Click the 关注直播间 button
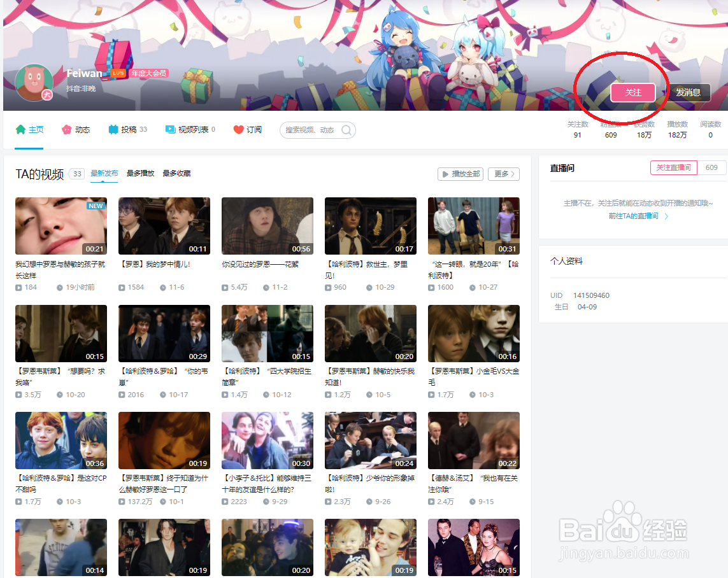This screenshot has width=728, height=578. coord(674,167)
